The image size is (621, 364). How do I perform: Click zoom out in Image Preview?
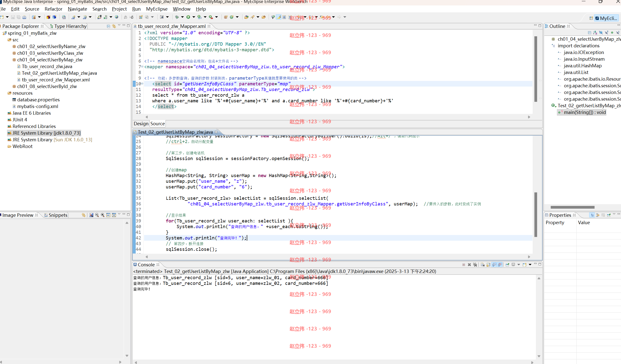coord(97,215)
